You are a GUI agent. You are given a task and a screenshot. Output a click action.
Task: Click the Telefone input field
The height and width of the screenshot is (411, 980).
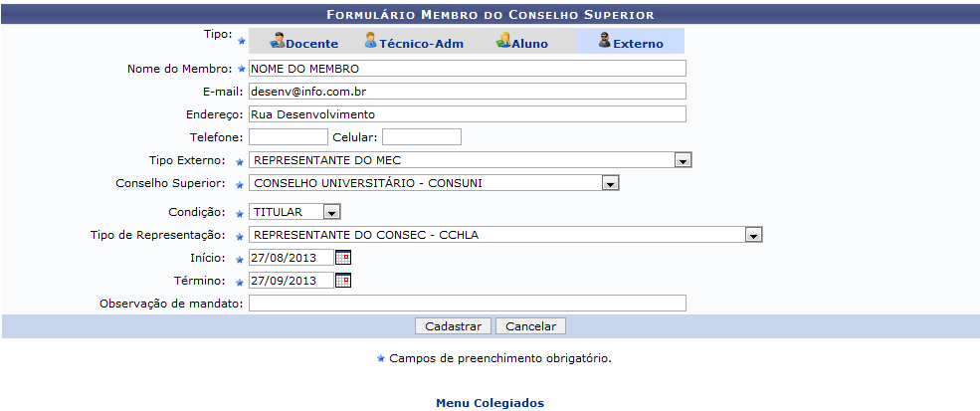click(x=288, y=136)
